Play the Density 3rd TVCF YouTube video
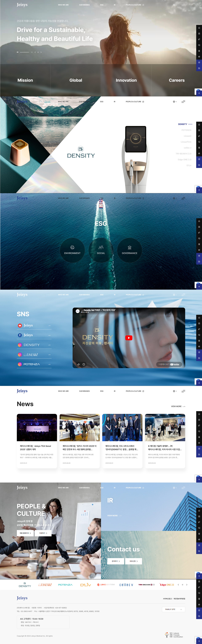Screen dimensions: 202x644 [x=129, y=338]
